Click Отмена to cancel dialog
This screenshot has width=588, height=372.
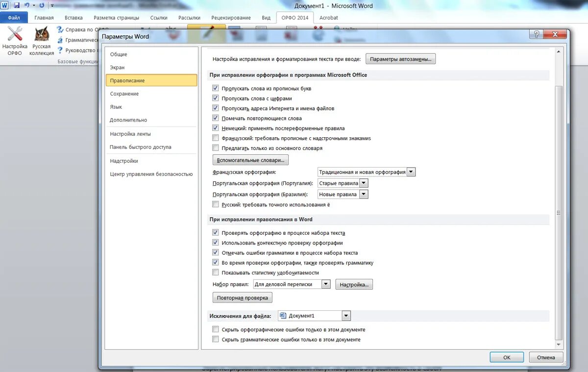pos(546,357)
